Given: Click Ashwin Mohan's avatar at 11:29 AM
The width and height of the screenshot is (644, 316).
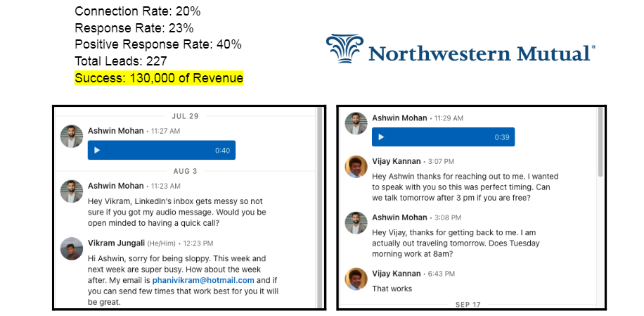Looking at the screenshot, I should coord(356,123).
